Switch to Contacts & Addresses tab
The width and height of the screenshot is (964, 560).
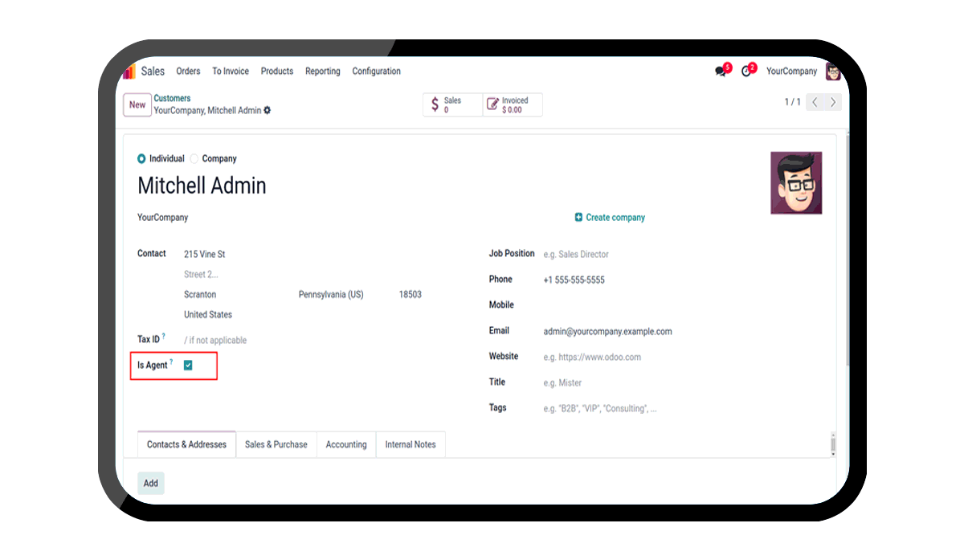(x=186, y=444)
